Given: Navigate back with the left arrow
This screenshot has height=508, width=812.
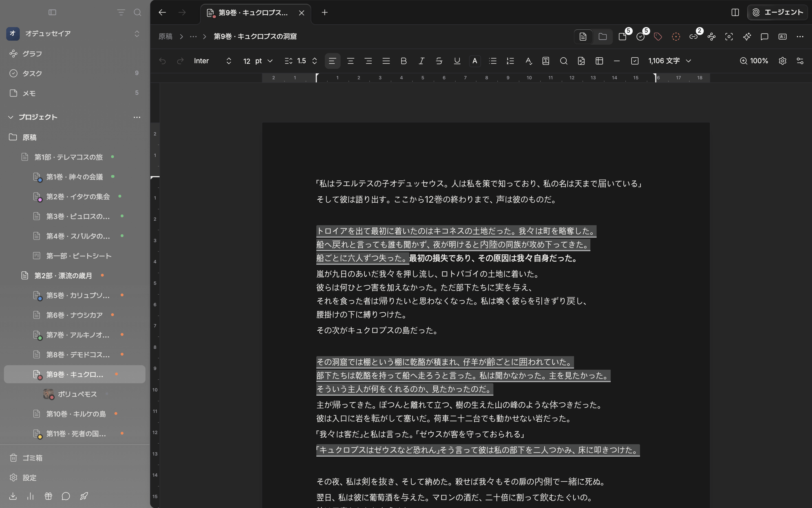Looking at the screenshot, I should point(162,12).
